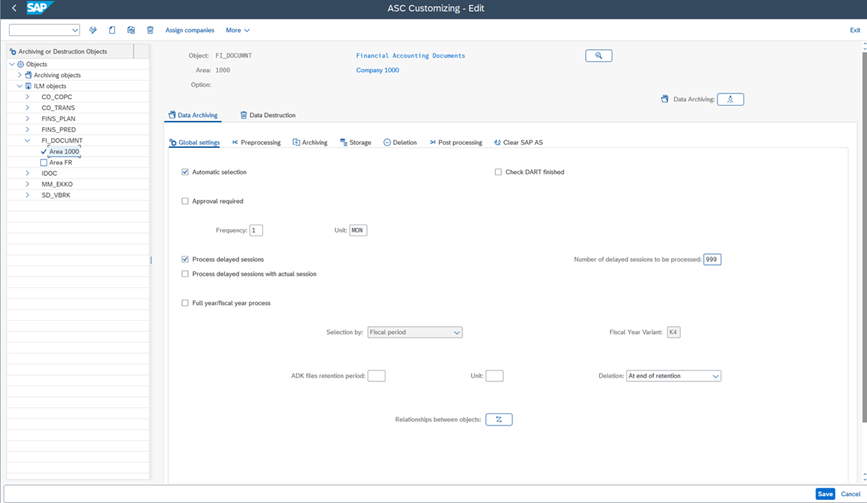
Task: Click the Data Archiving run button icon
Action: click(x=730, y=99)
